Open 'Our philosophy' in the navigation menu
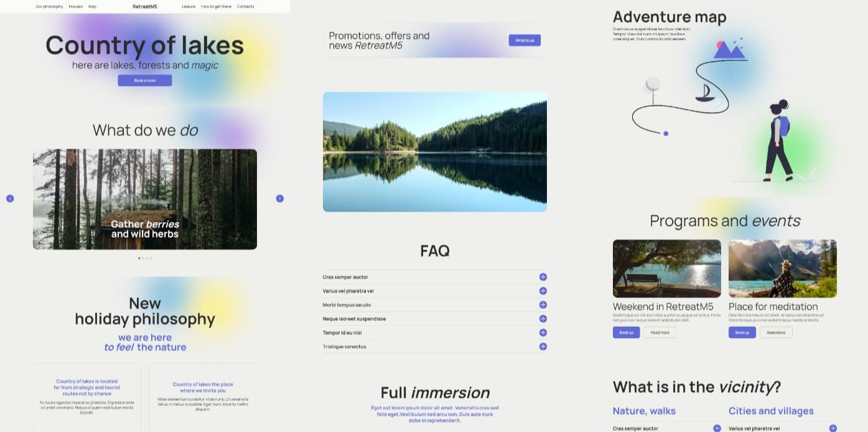 click(x=49, y=6)
